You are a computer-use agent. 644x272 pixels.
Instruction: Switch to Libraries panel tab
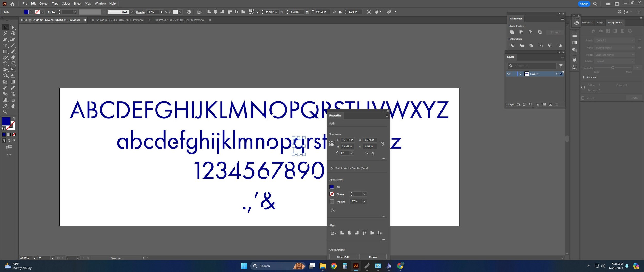pos(587,23)
